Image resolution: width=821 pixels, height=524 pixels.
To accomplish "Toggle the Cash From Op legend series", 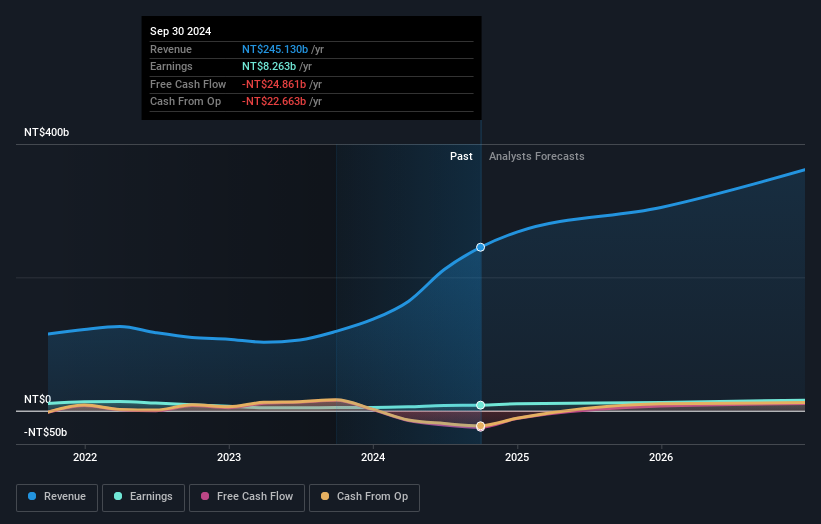I will coord(364,497).
